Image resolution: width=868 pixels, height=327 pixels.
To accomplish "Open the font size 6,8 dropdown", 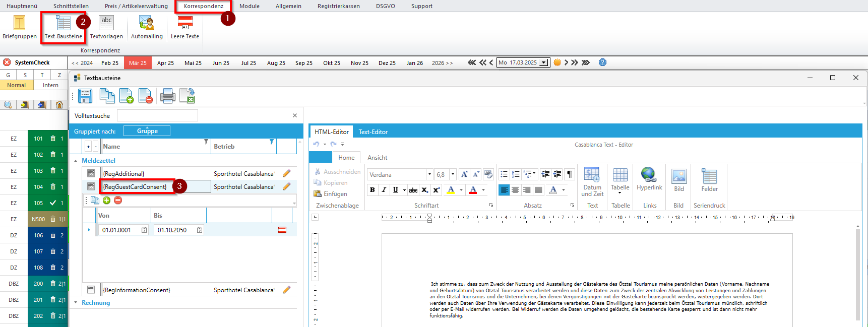I will (x=453, y=174).
